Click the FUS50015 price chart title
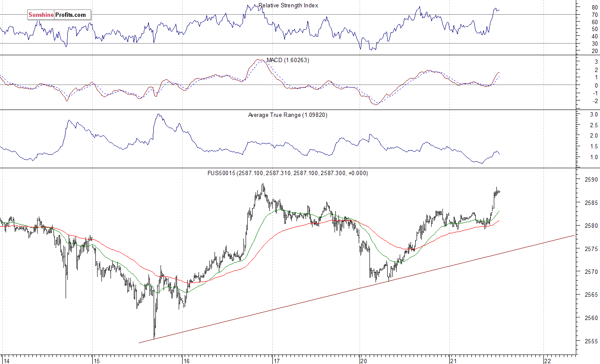Viewport: 600px width, 364px height. pyautogui.click(x=287, y=173)
